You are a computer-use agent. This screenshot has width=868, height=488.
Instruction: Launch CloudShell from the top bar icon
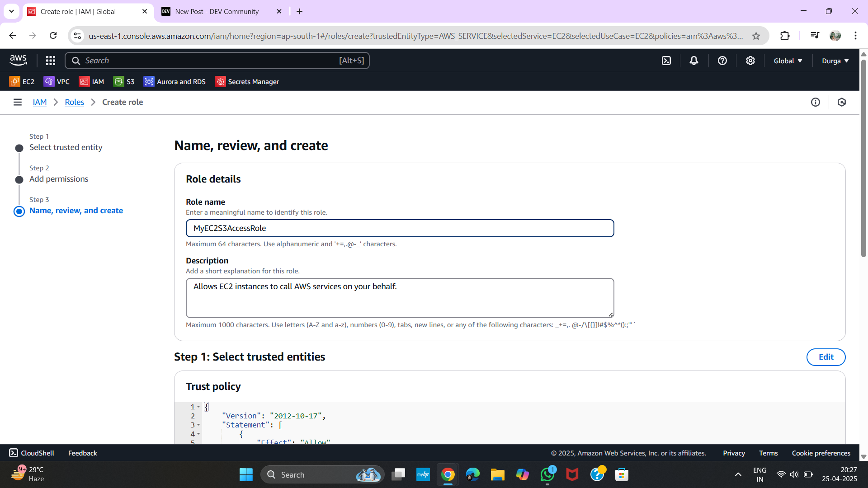click(666, 61)
